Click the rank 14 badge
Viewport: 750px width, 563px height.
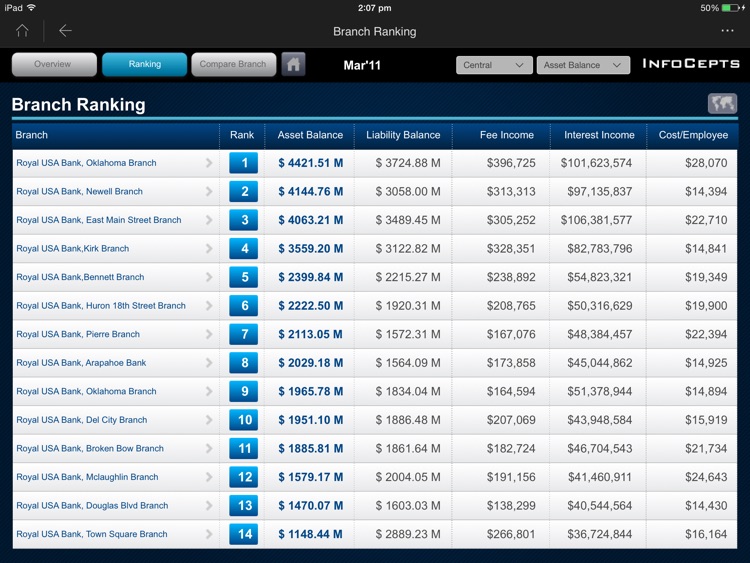coord(243,534)
